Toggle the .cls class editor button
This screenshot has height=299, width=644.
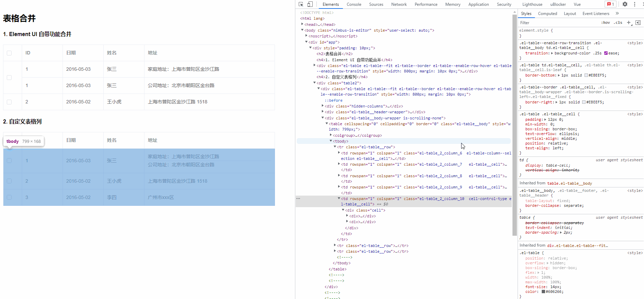pyautogui.click(x=618, y=23)
